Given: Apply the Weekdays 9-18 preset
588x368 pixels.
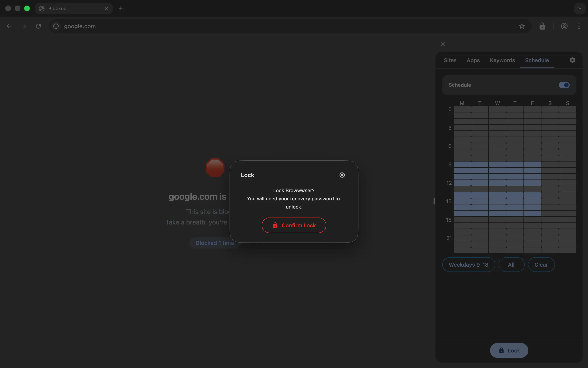Looking at the screenshot, I should pos(468,265).
